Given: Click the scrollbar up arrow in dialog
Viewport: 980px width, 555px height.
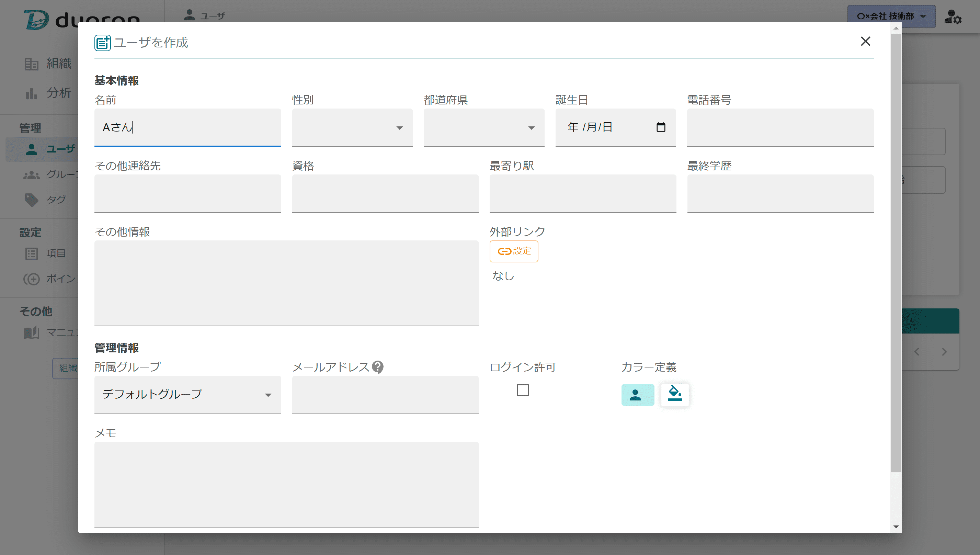Looking at the screenshot, I should [x=896, y=28].
